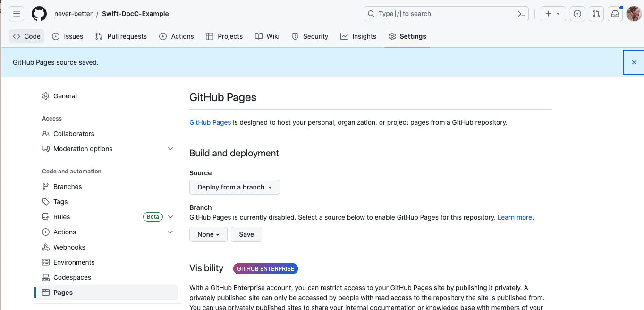The height and width of the screenshot is (310, 644).
Task: Go to GitHub home via Octocat logo
Action: point(39,14)
